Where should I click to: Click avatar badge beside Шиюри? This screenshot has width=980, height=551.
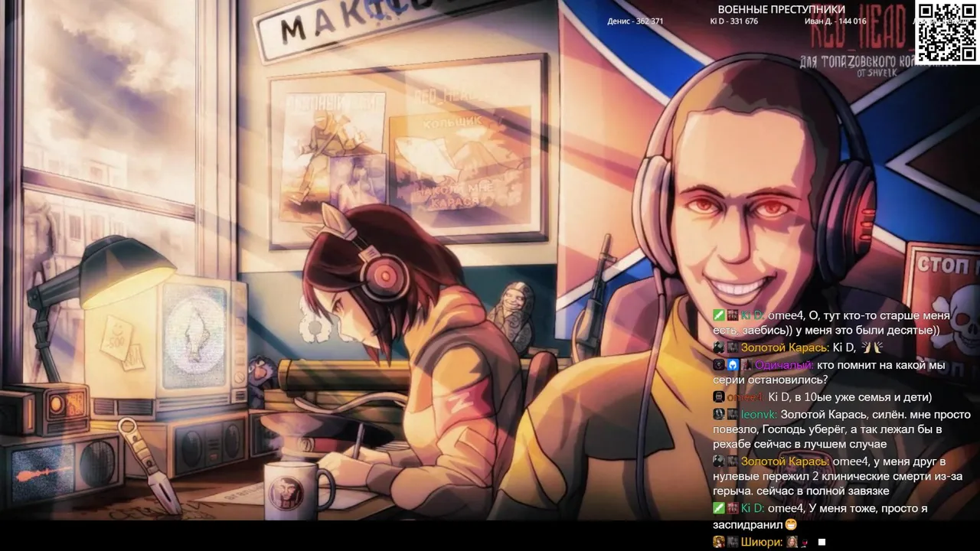(x=718, y=542)
